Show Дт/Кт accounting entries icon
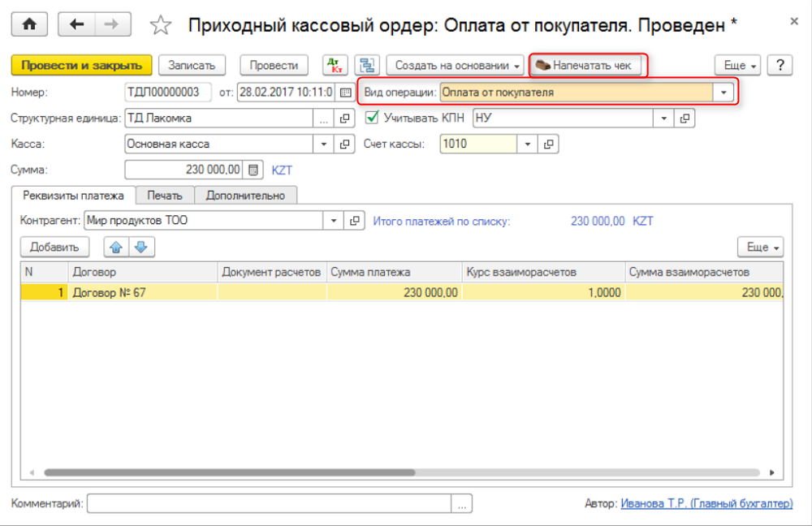This screenshot has width=812, height=526. [334, 65]
